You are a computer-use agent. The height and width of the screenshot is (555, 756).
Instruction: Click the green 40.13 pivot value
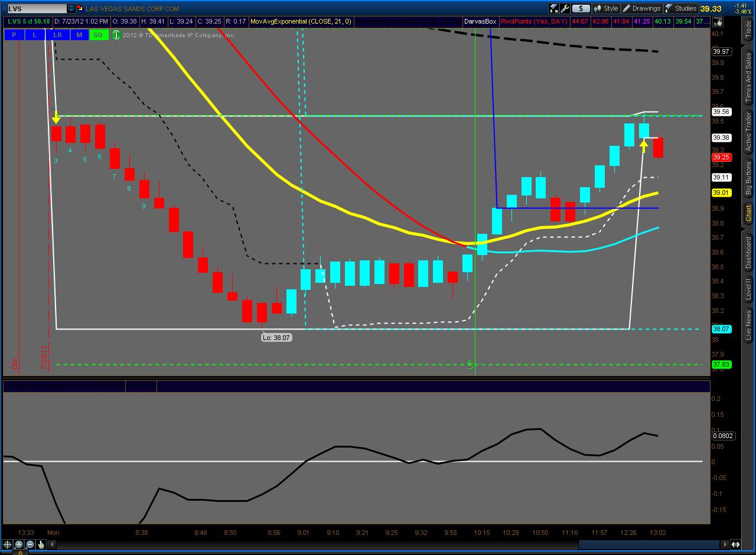point(662,21)
